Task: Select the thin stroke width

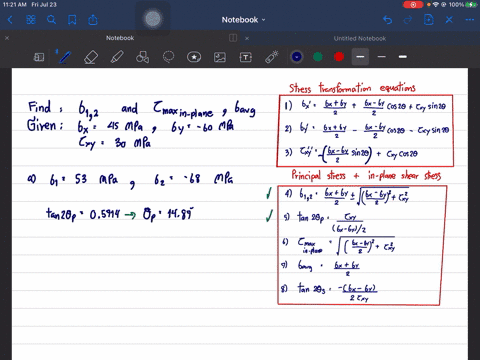Action: coord(382,57)
